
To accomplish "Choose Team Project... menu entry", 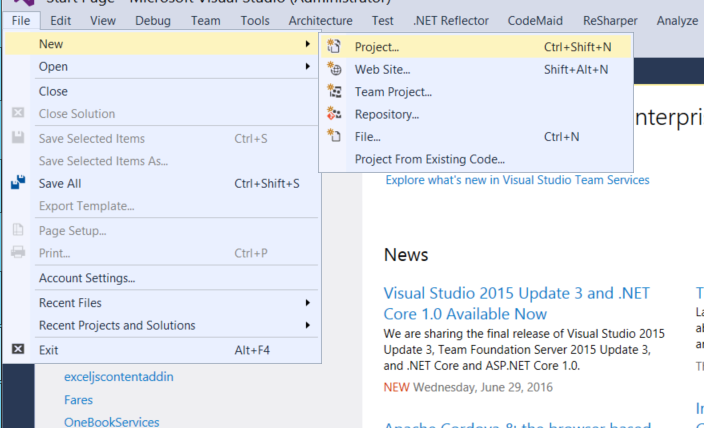I will click(x=476, y=92).
